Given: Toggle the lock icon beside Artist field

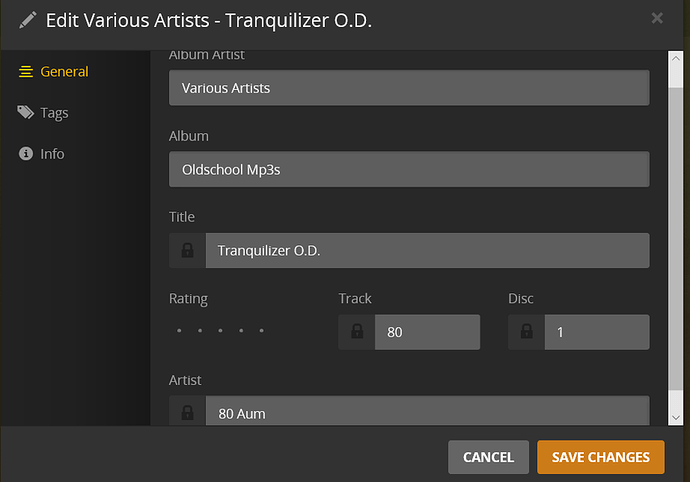Looking at the screenshot, I should [x=187, y=412].
